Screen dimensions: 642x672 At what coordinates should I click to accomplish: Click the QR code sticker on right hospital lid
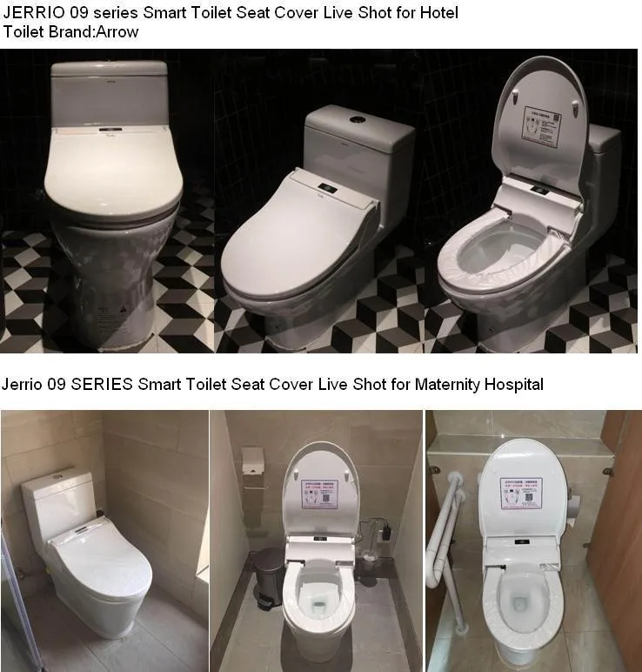521,493
